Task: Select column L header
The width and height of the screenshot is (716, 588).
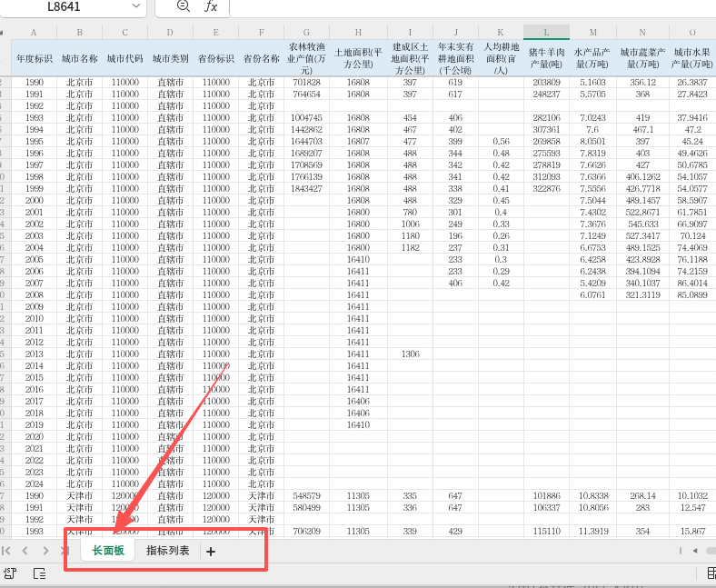Action: click(546, 33)
